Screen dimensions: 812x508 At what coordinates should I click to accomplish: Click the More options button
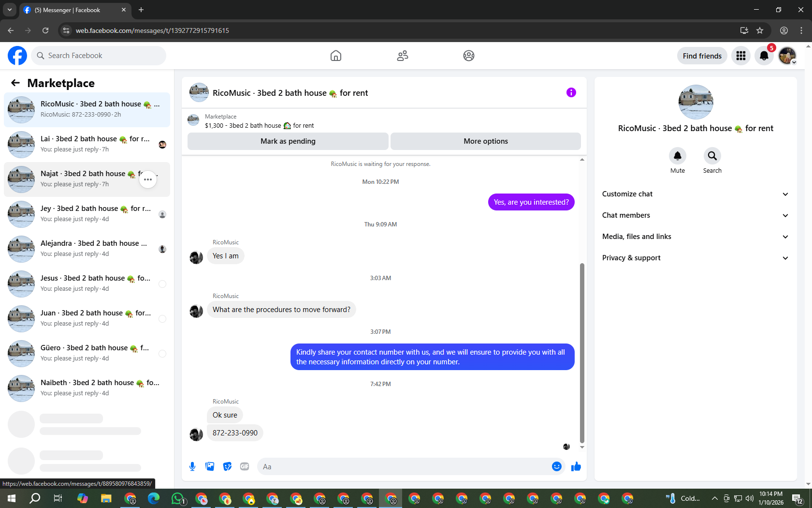[x=486, y=141]
